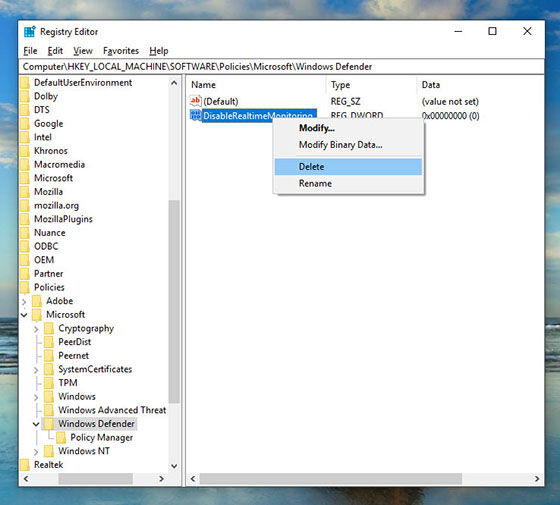The height and width of the screenshot is (505, 560).
Task: Select the Policies key
Action: (49, 287)
